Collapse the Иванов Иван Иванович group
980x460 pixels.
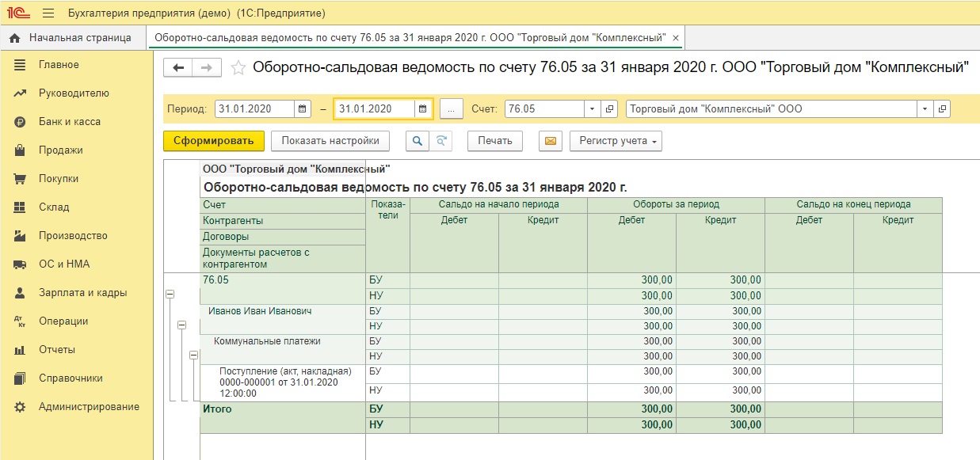(x=181, y=325)
